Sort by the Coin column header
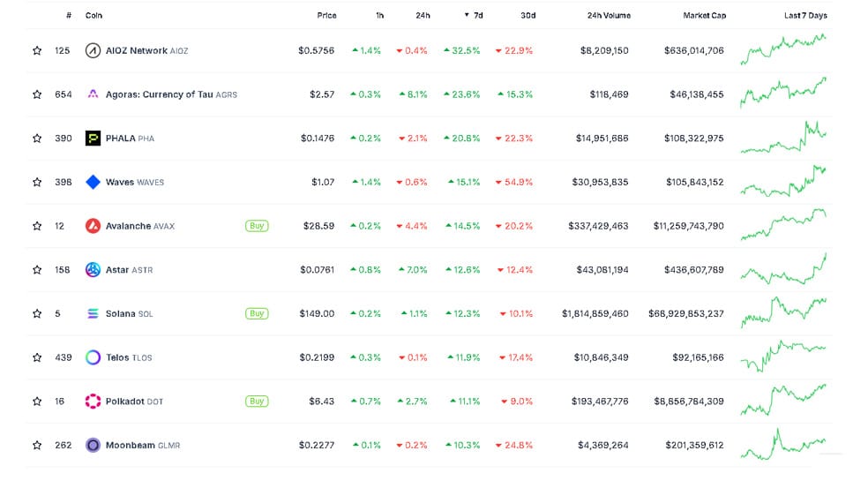This screenshot has width=868, height=488. coord(94,16)
